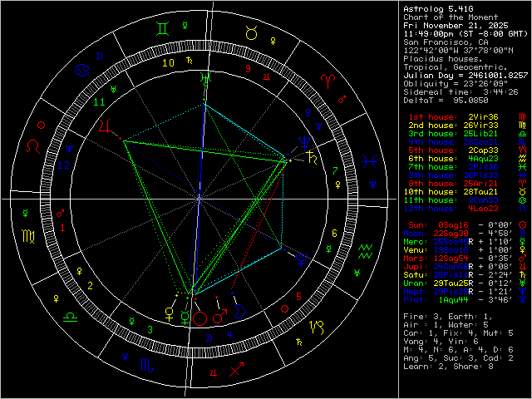Viewport: 532px width, 399px height.
Task: Click the 'Obliquity = 23°26'09"' line
Action: (x=456, y=84)
